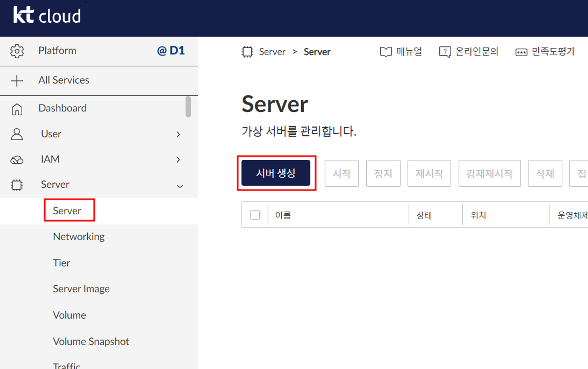Open the online inquiry icon (온라인문의)
The height and width of the screenshot is (369, 588).
(445, 52)
